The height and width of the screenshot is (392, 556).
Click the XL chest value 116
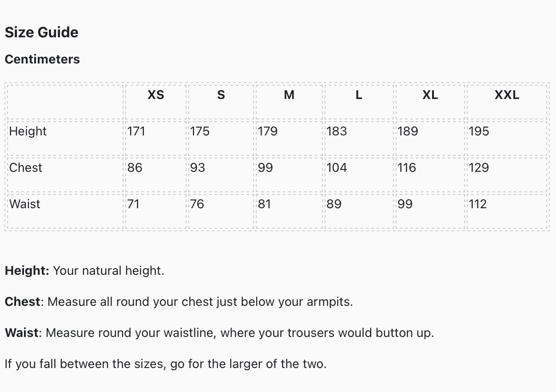pyautogui.click(x=407, y=168)
